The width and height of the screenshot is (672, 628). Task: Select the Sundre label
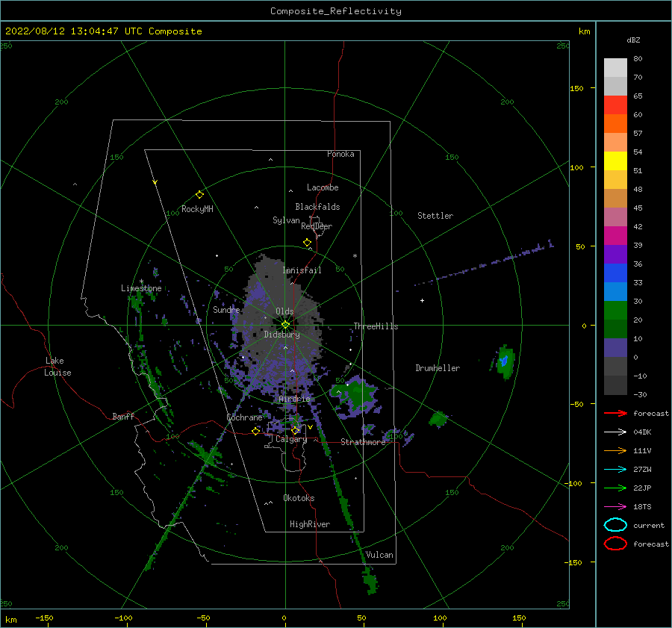[x=226, y=309]
